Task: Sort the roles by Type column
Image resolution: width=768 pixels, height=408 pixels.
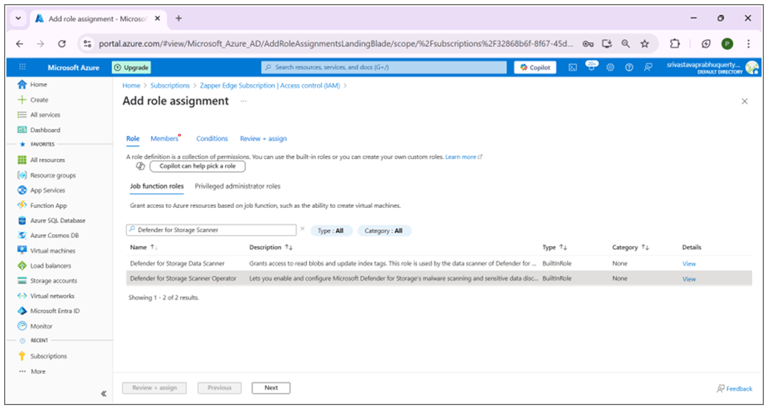Action: [x=555, y=247]
